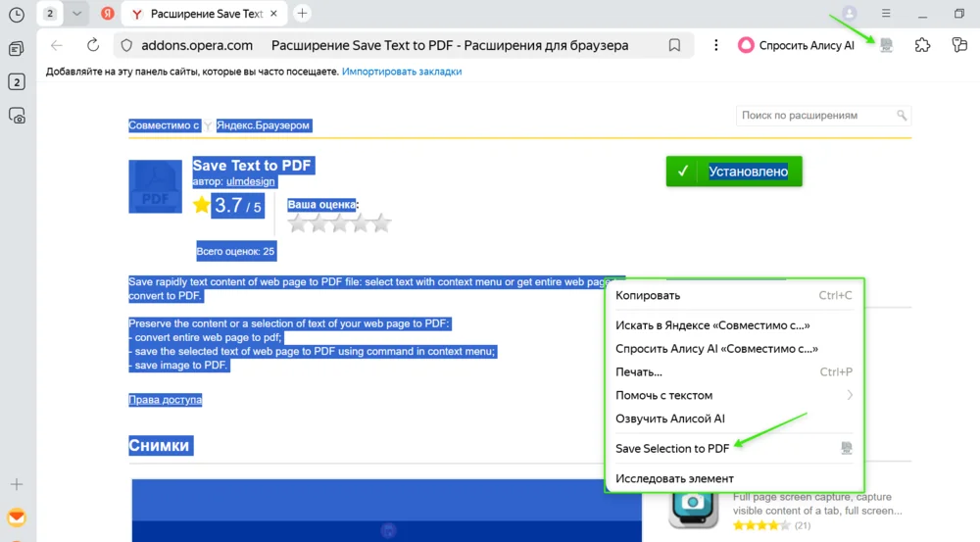Open the screenshot camera sidebar icon
This screenshot has height=542, width=980.
17,116
